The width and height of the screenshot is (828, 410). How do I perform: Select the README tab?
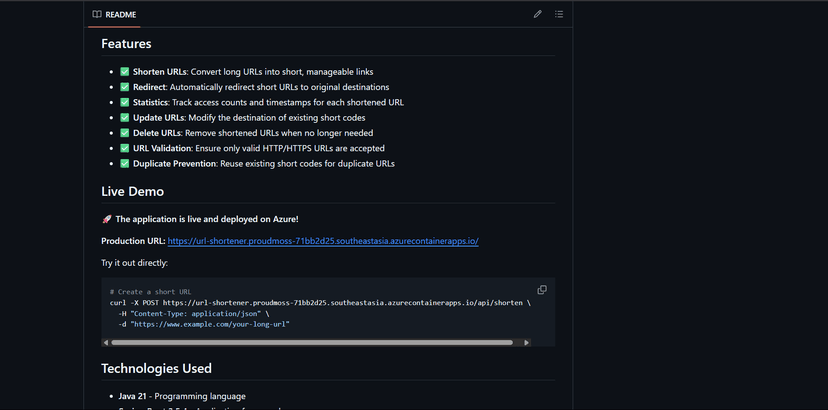coord(114,14)
